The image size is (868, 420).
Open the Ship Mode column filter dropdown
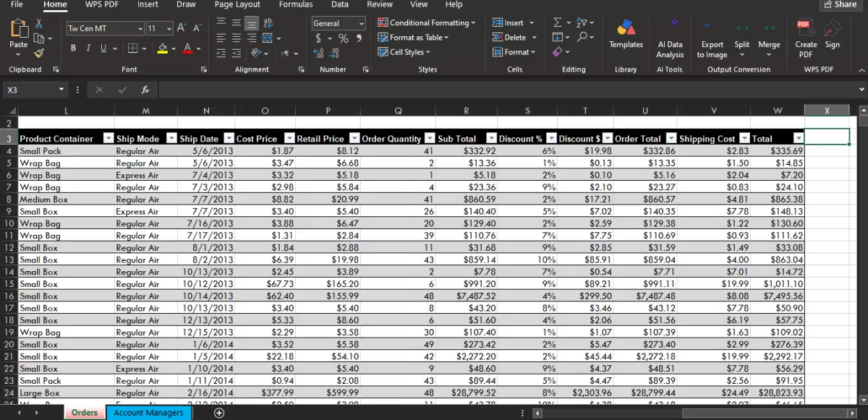(x=171, y=139)
